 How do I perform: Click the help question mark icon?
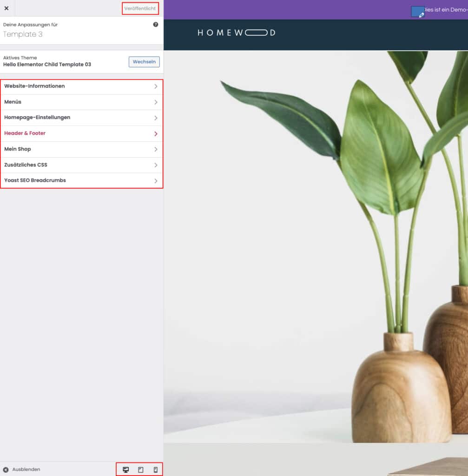(x=156, y=25)
